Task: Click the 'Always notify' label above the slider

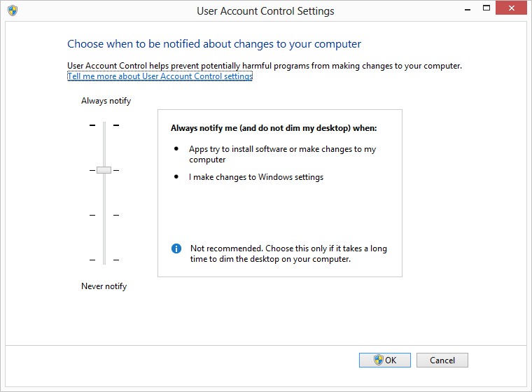Action: 106,101
